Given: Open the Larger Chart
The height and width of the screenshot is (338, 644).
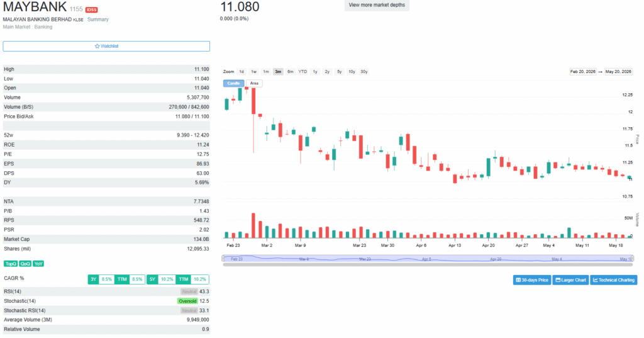Looking at the screenshot, I should point(570,280).
